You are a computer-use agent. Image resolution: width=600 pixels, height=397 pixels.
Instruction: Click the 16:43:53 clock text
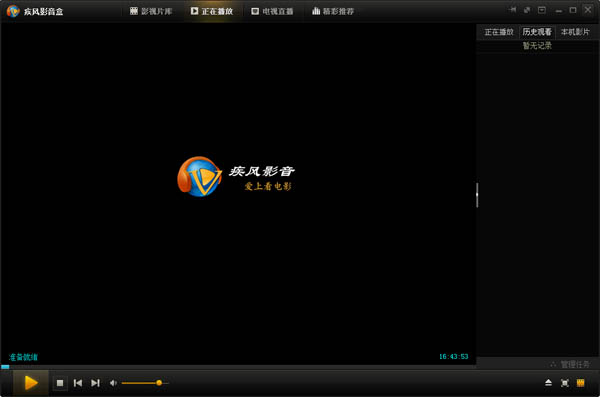pos(453,356)
